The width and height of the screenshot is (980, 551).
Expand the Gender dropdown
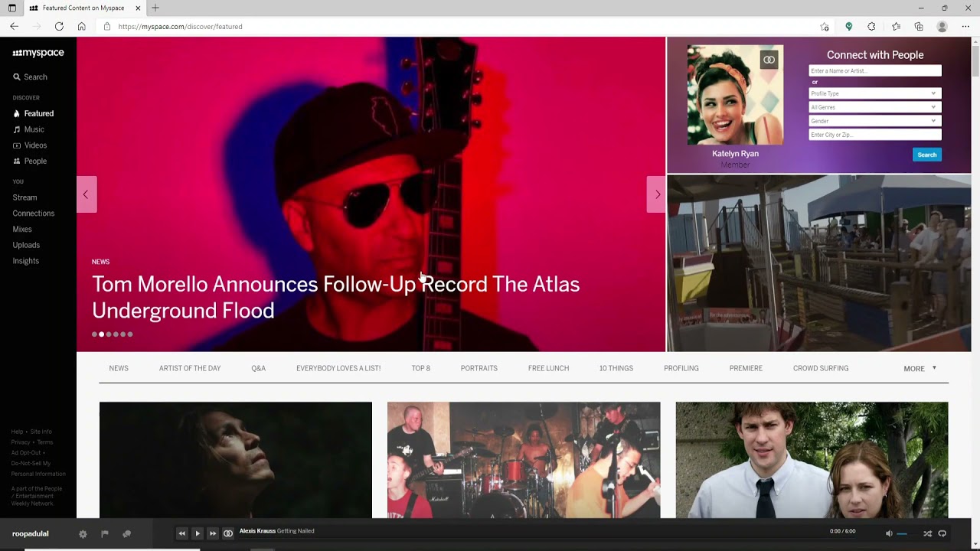(x=874, y=121)
